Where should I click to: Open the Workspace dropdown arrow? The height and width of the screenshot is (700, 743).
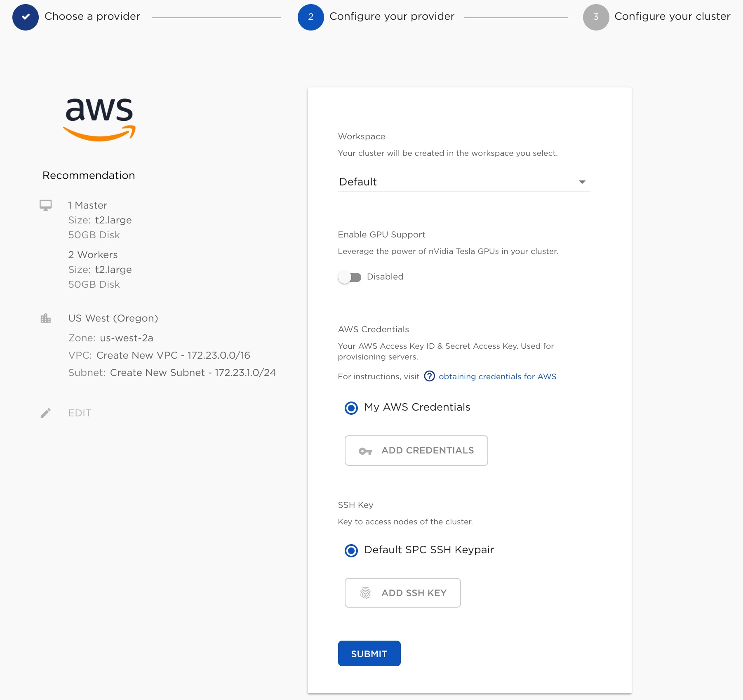582,182
